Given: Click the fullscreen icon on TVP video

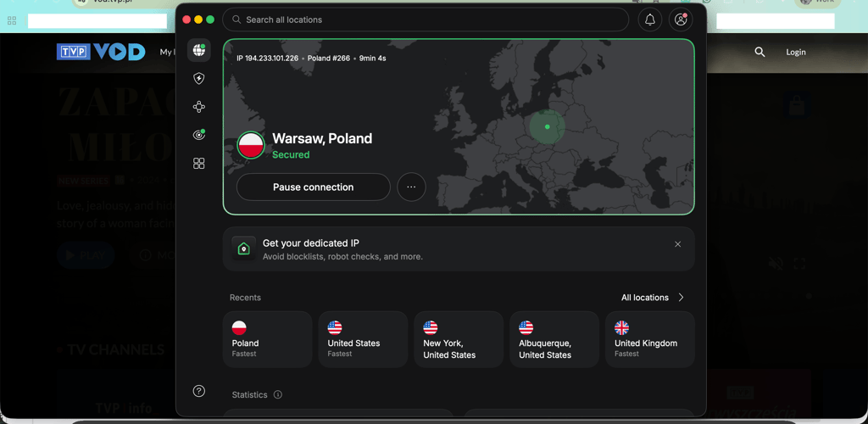Looking at the screenshot, I should (799, 264).
